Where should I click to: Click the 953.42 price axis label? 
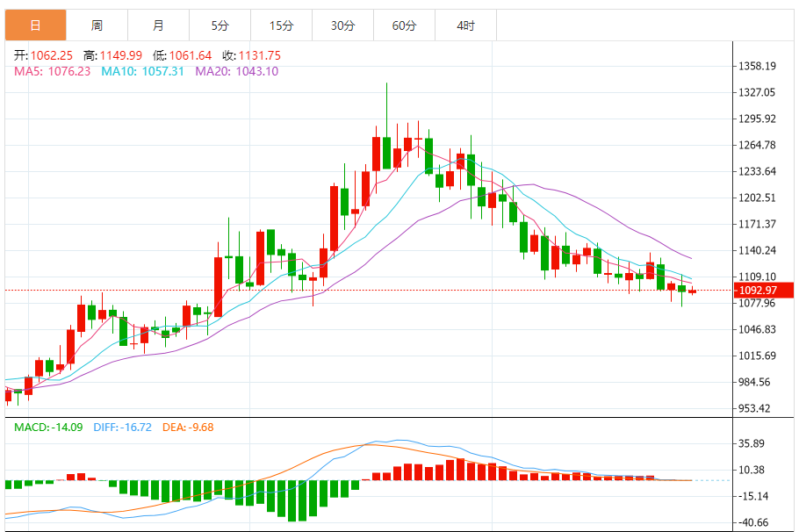tap(755, 408)
